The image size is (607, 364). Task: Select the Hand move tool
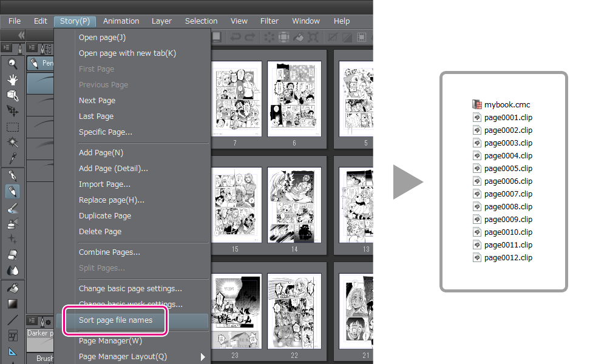click(12, 79)
